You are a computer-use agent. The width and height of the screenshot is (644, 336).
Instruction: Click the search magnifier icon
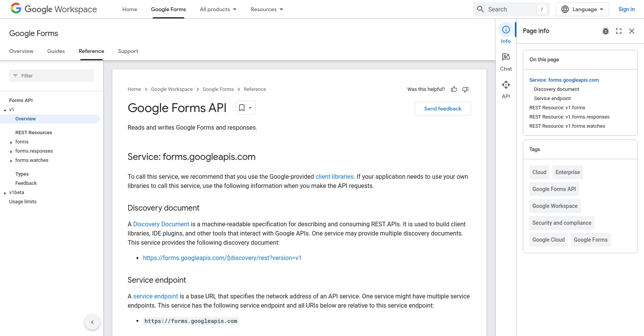tap(480, 9)
